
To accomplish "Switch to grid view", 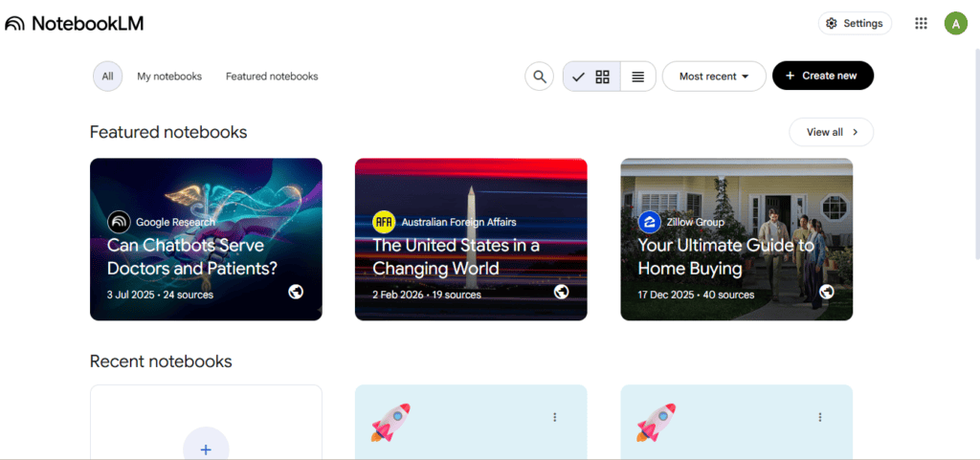I will point(591,77).
